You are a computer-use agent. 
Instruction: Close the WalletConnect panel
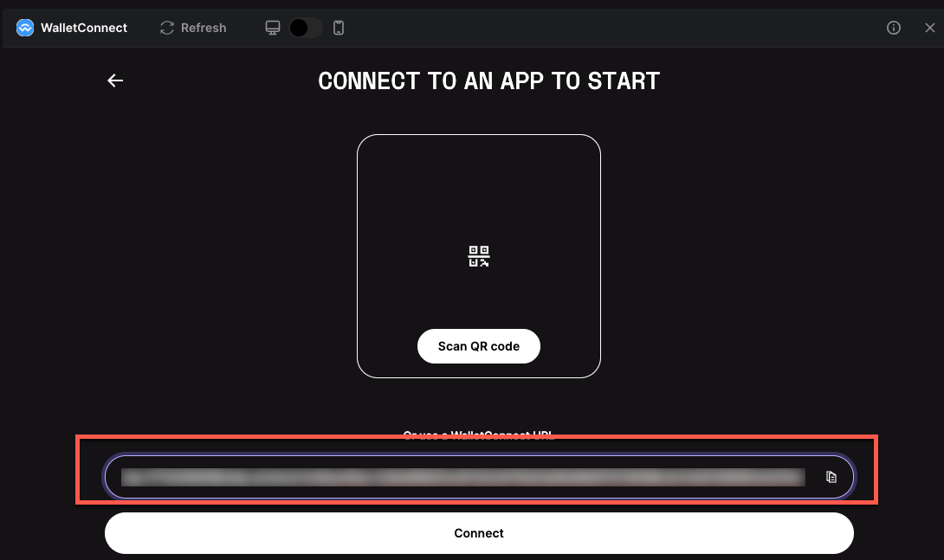pyautogui.click(x=929, y=28)
